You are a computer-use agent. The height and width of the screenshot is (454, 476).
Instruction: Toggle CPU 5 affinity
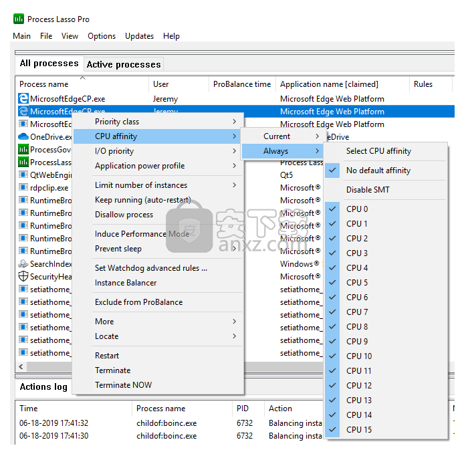pos(386,282)
